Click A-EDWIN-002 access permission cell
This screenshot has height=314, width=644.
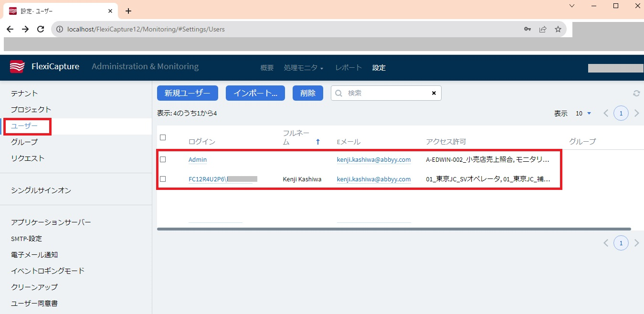[x=487, y=160]
